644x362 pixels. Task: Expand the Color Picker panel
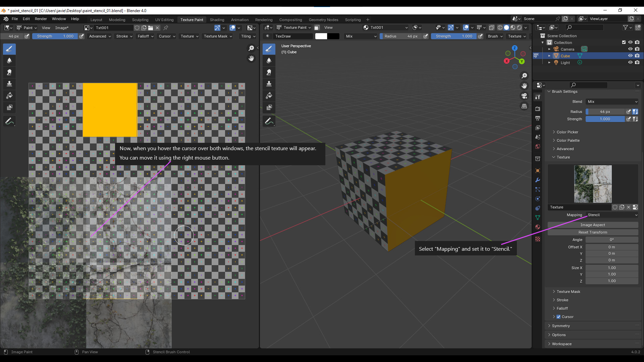567,132
